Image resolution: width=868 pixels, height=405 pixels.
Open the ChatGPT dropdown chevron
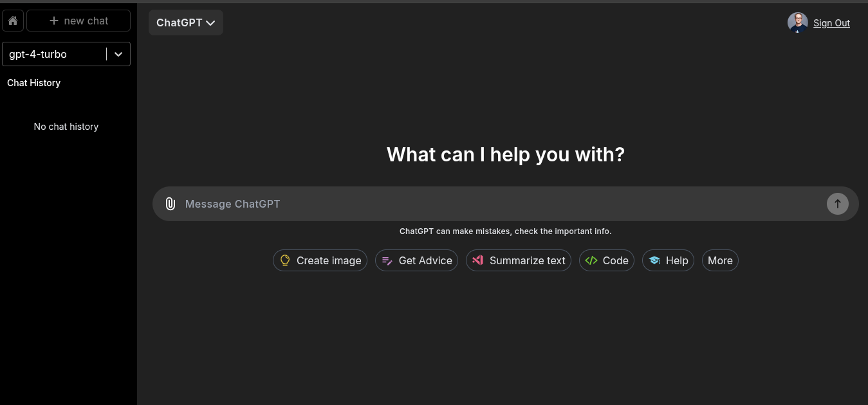[210, 22]
